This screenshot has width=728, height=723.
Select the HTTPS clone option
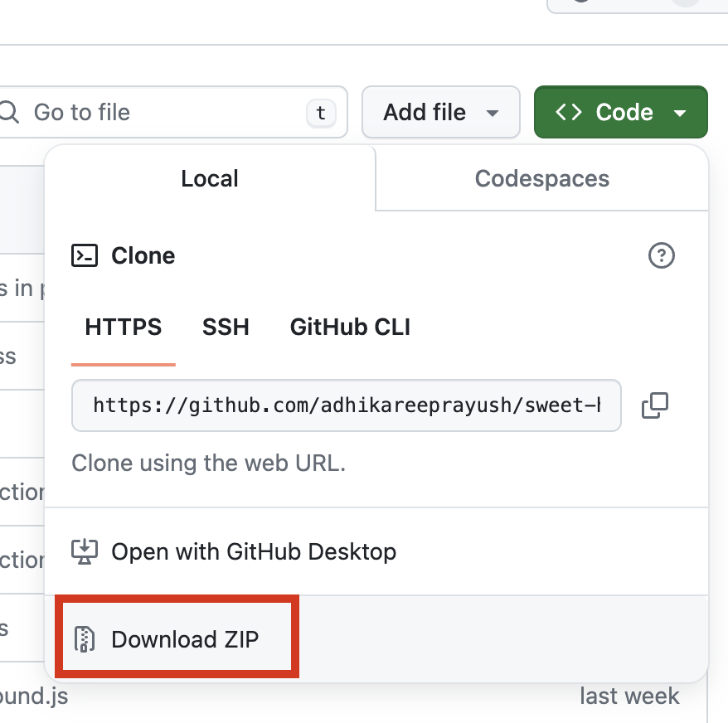tap(124, 327)
